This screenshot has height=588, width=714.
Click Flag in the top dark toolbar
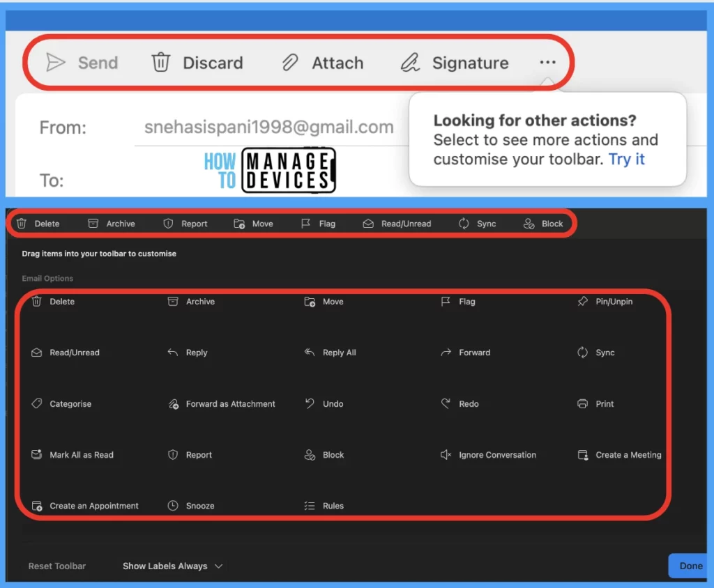click(318, 224)
